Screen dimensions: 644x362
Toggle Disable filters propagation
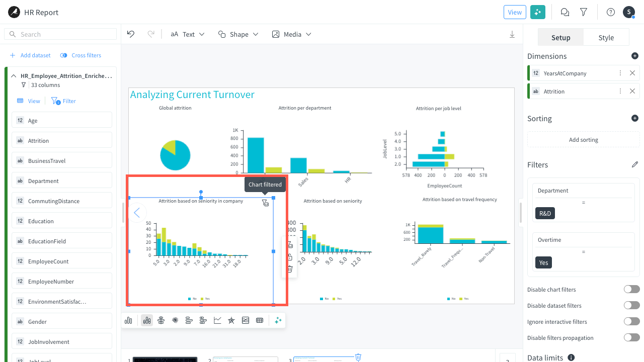pyautogui.click(x=631, y=337)
